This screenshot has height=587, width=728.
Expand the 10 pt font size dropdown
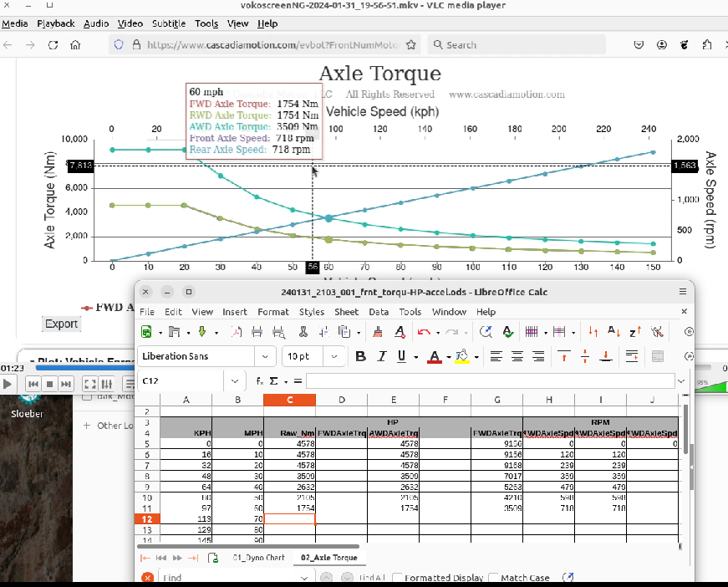333,356
